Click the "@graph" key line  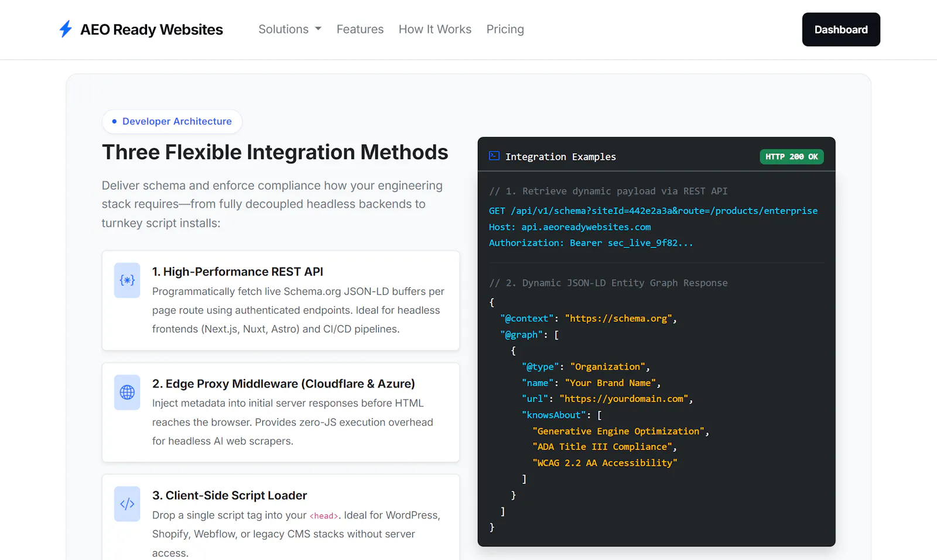point(529,335)
